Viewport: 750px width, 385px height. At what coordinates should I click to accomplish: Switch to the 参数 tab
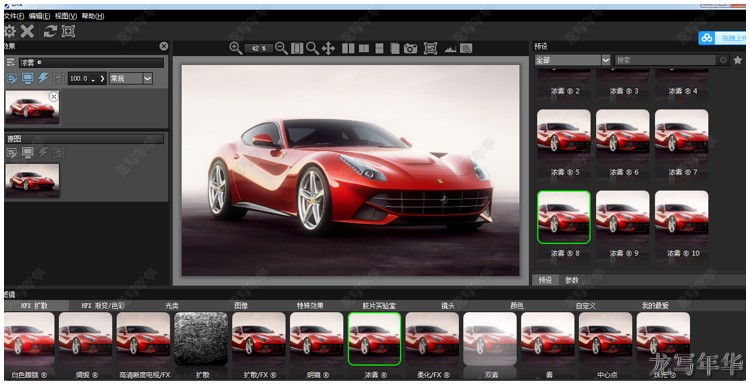[x=572, y=280]
